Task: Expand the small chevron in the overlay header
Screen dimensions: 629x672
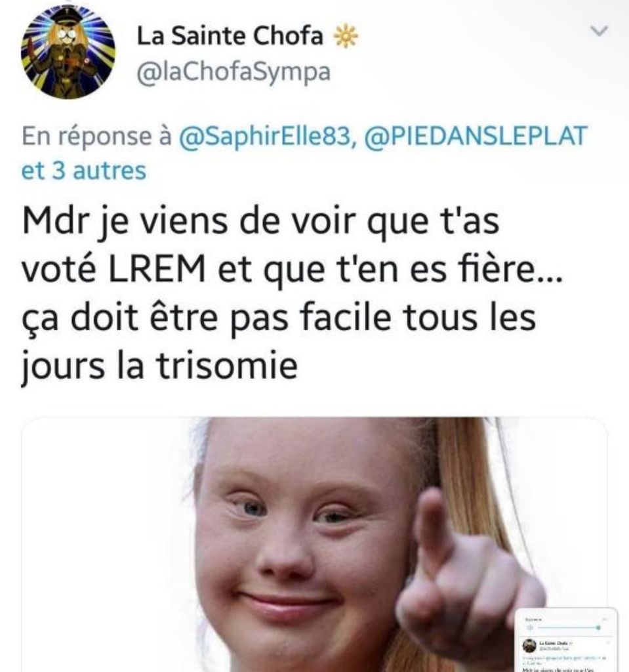Action: pos(605,619)
